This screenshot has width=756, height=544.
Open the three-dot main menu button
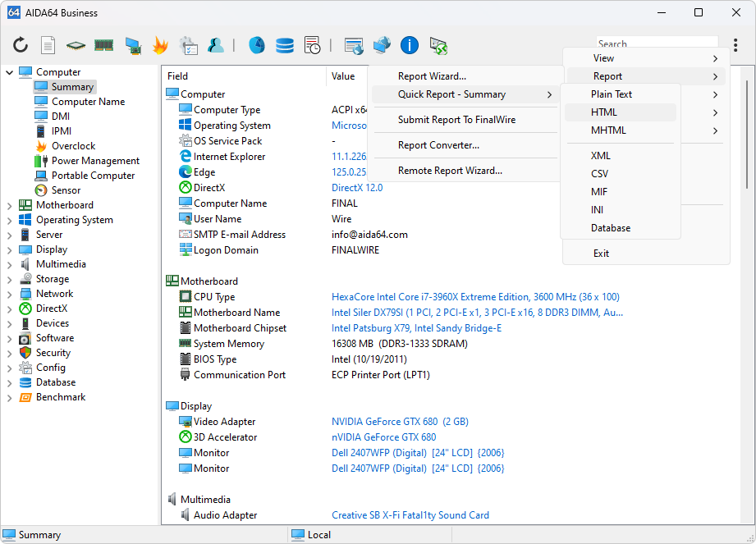click(735, 45)
